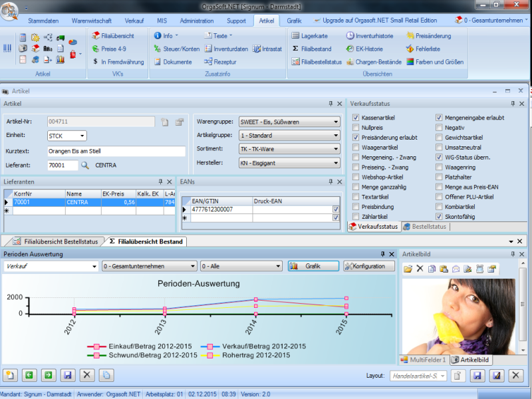Screen dimensions: 532x399
Task: Switch to the Warenwirtschaft ribbon tab
Action: point(92,21)
